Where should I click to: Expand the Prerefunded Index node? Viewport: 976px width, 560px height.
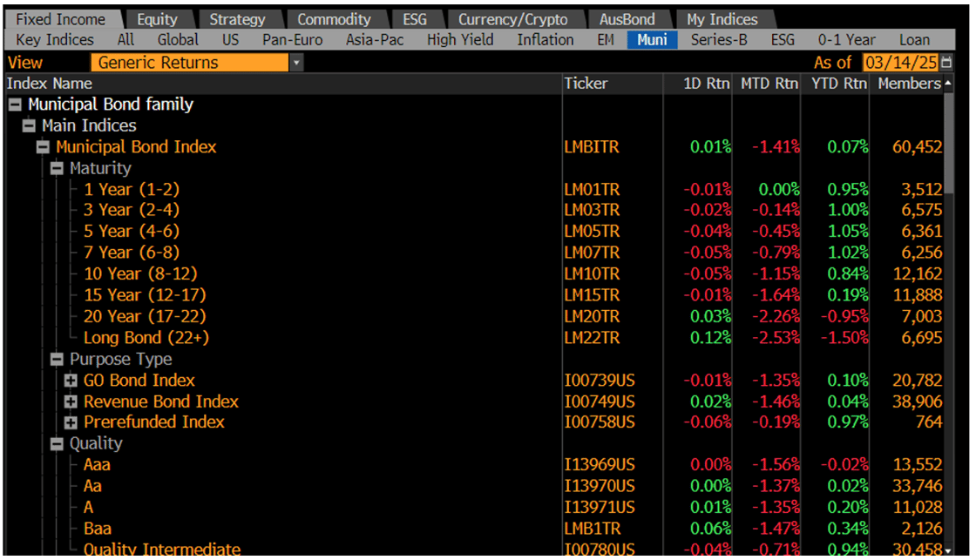tap(71, 422)
